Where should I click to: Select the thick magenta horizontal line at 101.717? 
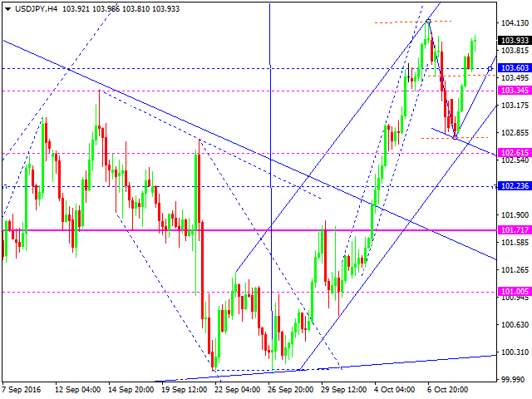point(249,230)
